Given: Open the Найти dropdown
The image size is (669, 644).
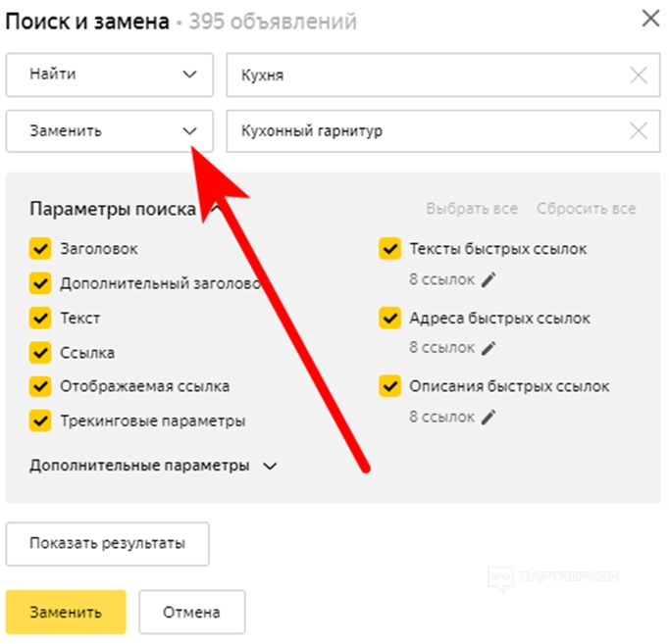Looking at the screenshot, I should tap(109, 75).
